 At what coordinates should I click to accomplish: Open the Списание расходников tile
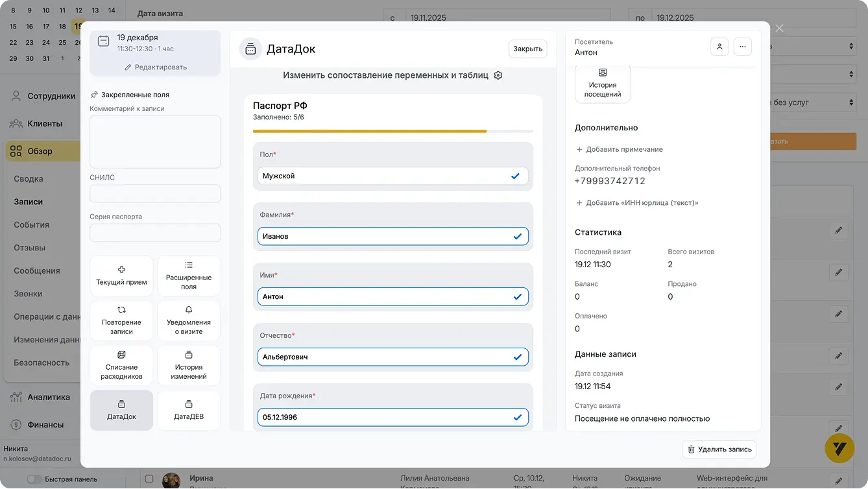(x=121, y=365)
